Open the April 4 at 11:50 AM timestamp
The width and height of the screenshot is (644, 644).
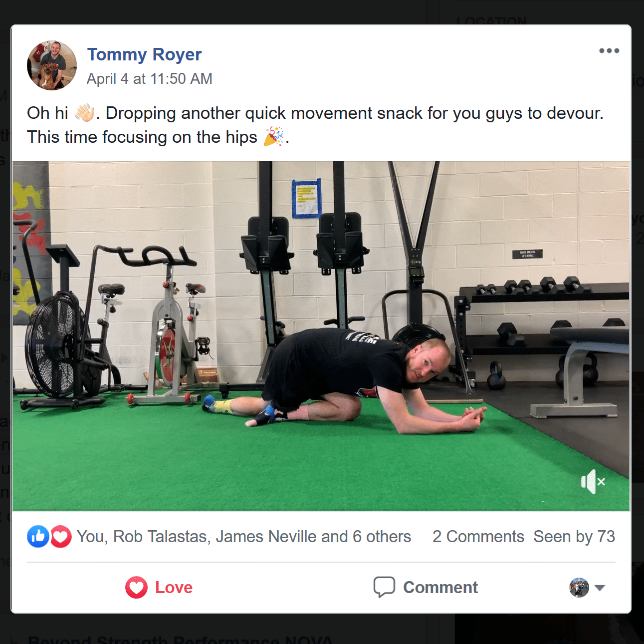tap(150, 79)
